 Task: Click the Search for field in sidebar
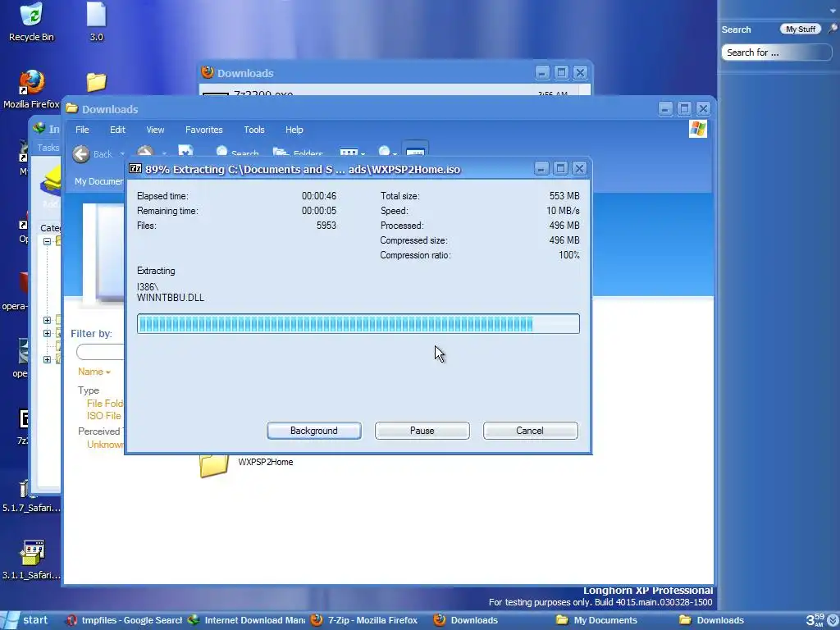(x=776, y=52)
